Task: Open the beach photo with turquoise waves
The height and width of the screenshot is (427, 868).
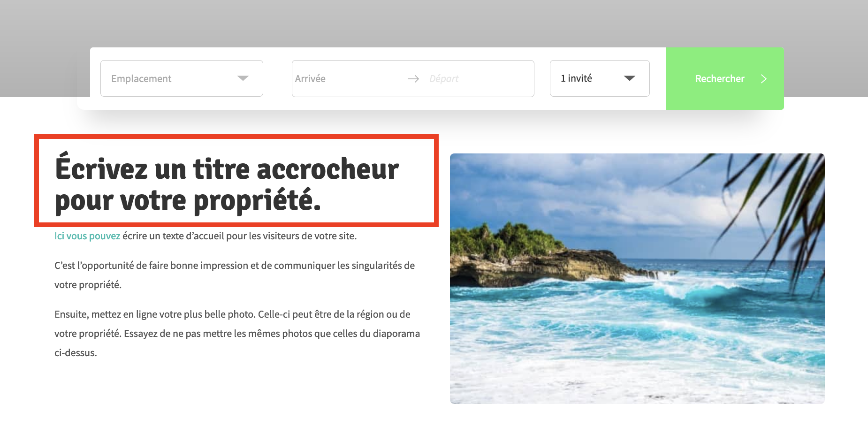Action: pos(637,279)
